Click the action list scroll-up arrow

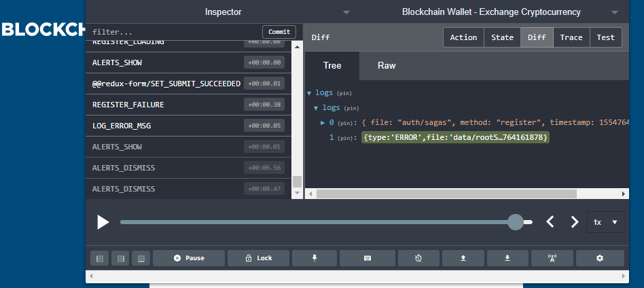297,47
